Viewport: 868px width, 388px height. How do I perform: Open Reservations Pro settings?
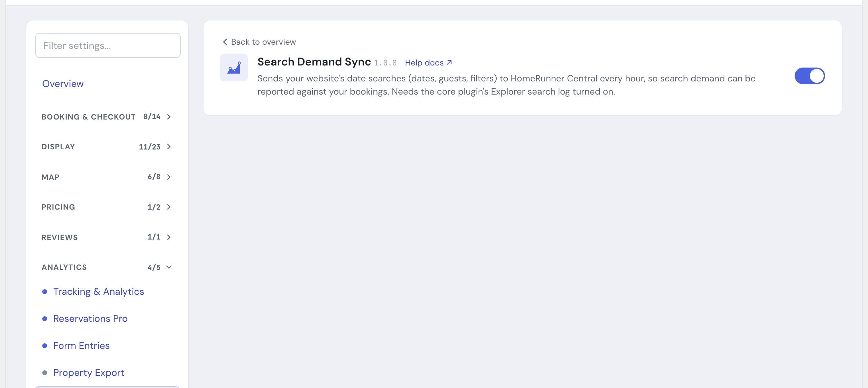[90, 319]
